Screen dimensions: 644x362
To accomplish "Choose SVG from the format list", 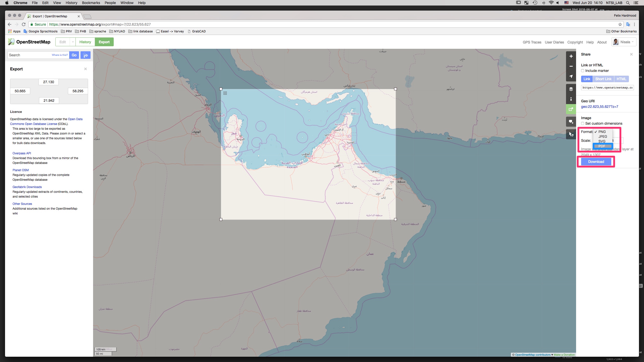I will [602, 141].
